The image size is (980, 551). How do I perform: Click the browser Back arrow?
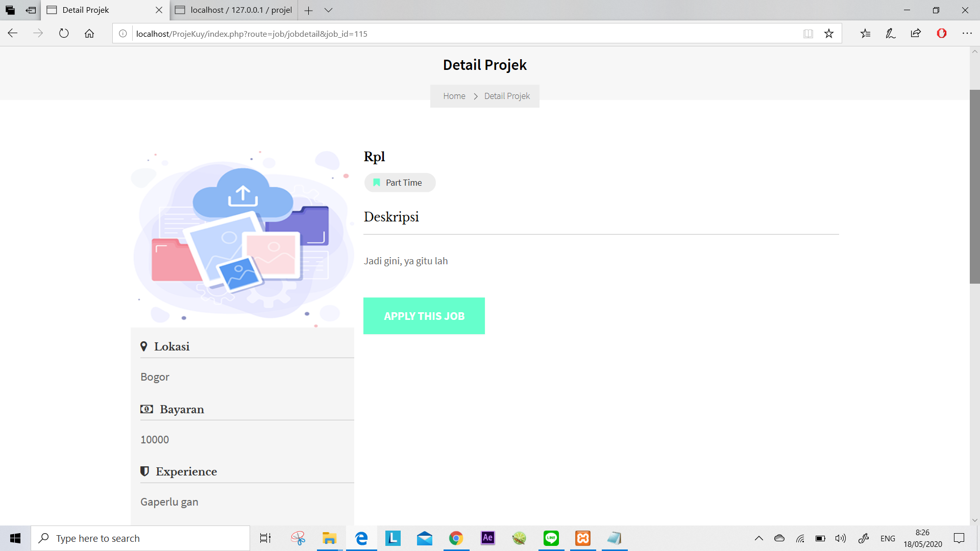13,34
